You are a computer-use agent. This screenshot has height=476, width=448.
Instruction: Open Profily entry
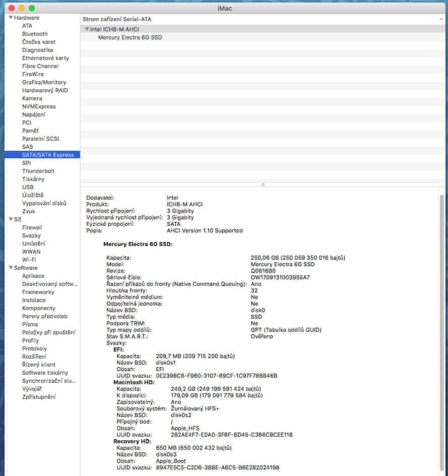click(x=31, y=340)
